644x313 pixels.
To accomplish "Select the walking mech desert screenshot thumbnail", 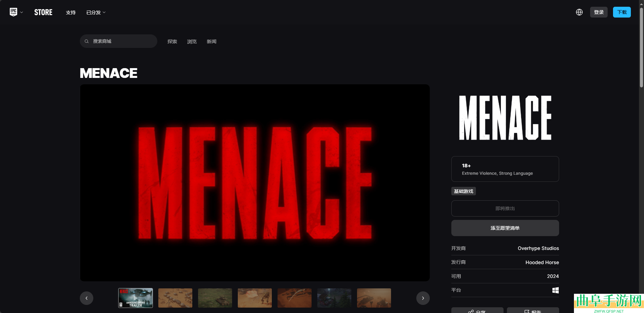I will [255, 298].
